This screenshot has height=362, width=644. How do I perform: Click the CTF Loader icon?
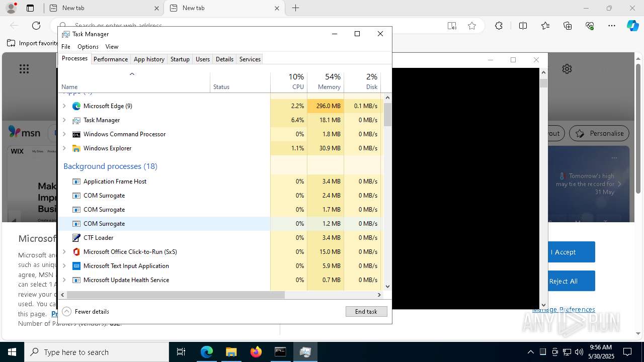(x=76, y=238)
